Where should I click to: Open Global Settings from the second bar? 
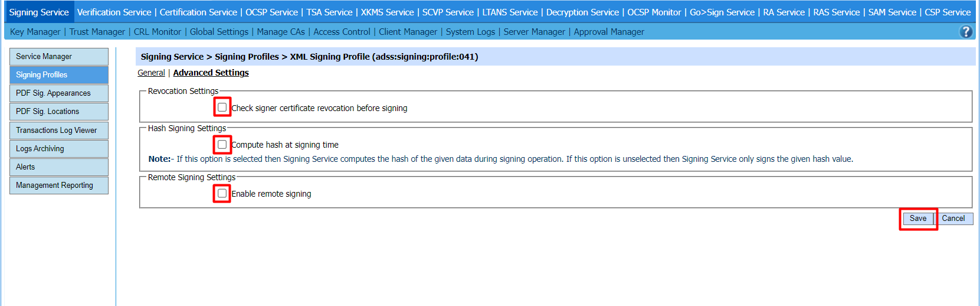pos(219,32)
